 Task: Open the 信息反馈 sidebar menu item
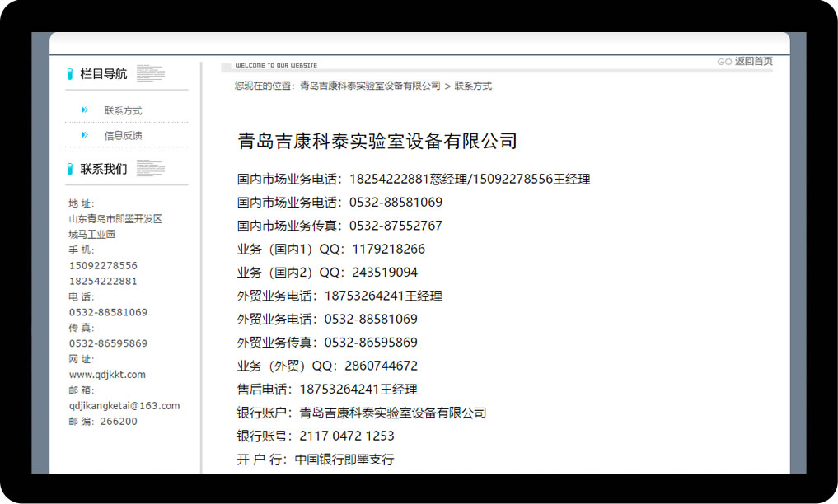tap(123, 136)
